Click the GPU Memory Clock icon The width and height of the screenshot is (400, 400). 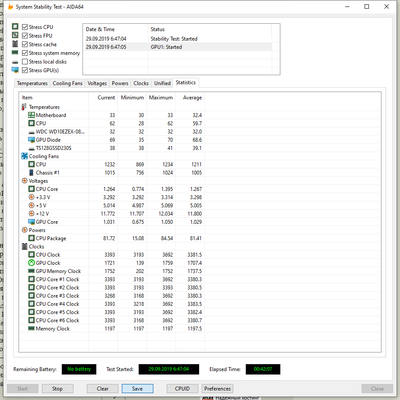click(31, 271)
